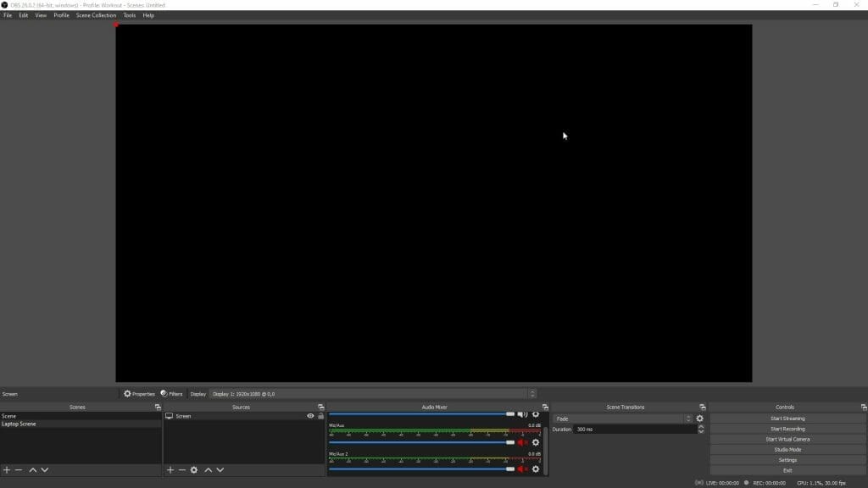868x488 pixels.
Task: Remove the Screen source using minus icon
Action: (x=182, y=470)
